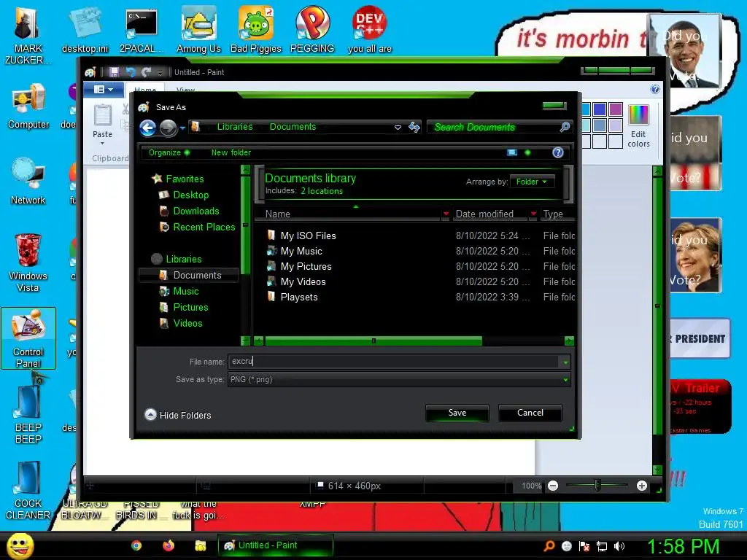The height and width of the screenshot is (560, 747).
Task: Open the Among Us desktop icon
Action: click(198, 29)
